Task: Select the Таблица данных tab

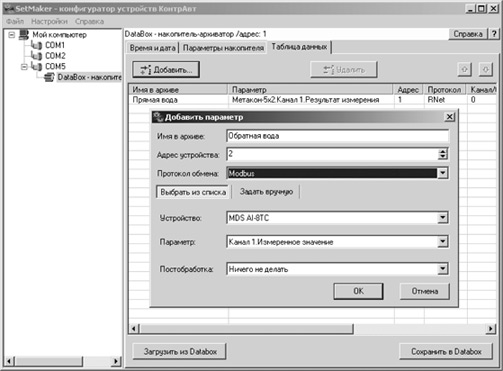Action: tap(299, 47)
